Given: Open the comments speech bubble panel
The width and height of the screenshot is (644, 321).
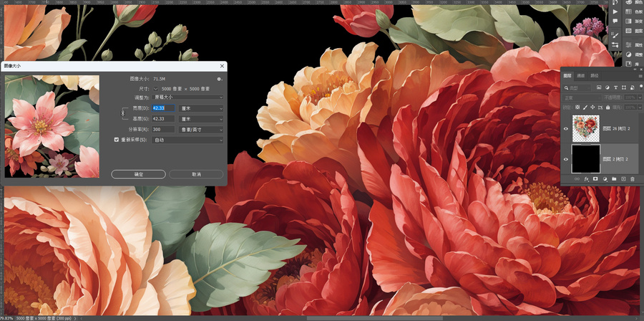Looking at the screenshot, I should (x=615, y=21).
